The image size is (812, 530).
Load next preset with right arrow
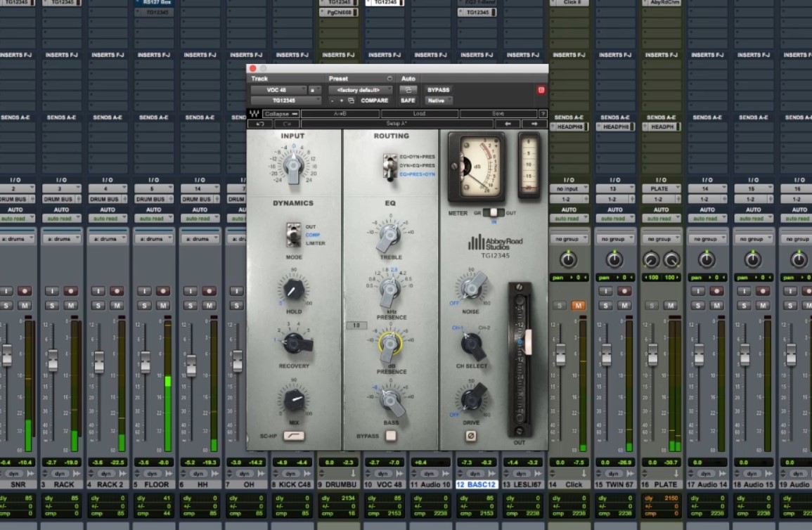click(x=534, y=124)
